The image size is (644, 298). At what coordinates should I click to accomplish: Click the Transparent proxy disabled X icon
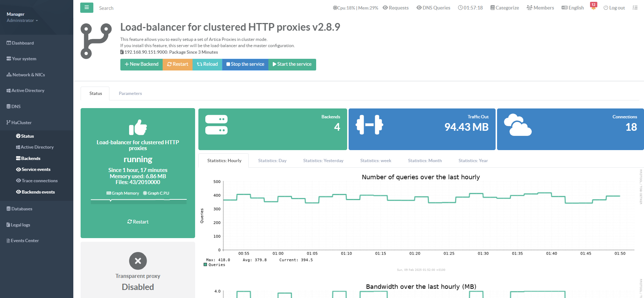[x=138, y=261]
